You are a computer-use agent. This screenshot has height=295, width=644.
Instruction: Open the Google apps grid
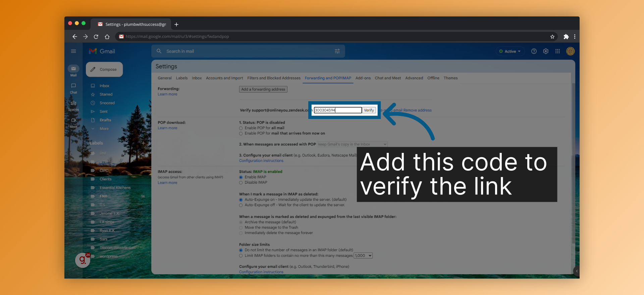[x=557, y=51]
